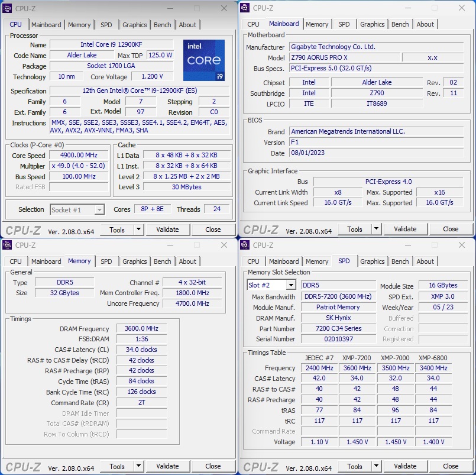Open the SPD tab in the CPU tab window
The height and width of the screenshot is (475, 476).
106,25
